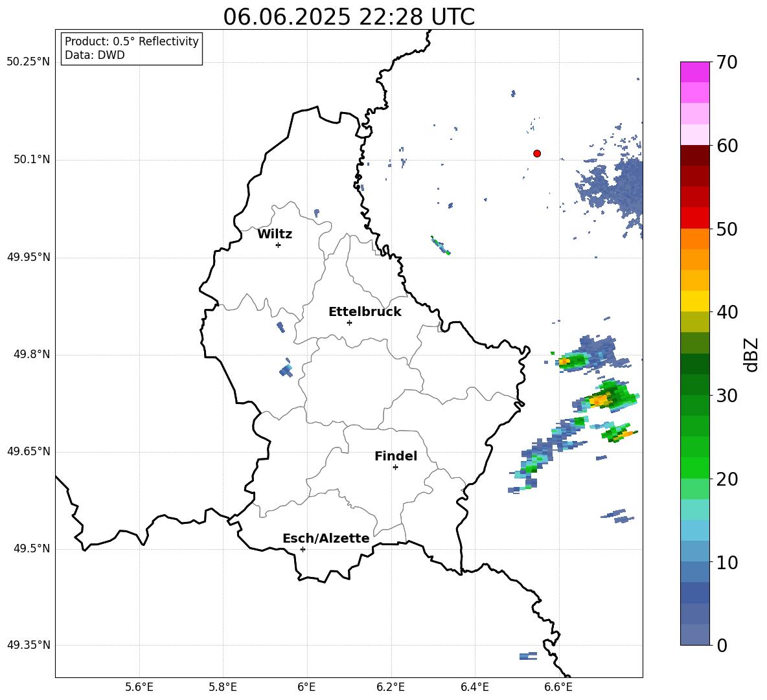Click the Product: 0.5° Reflectivity text
The height and width of the screenshot is (700, 767).
(132, 41)
